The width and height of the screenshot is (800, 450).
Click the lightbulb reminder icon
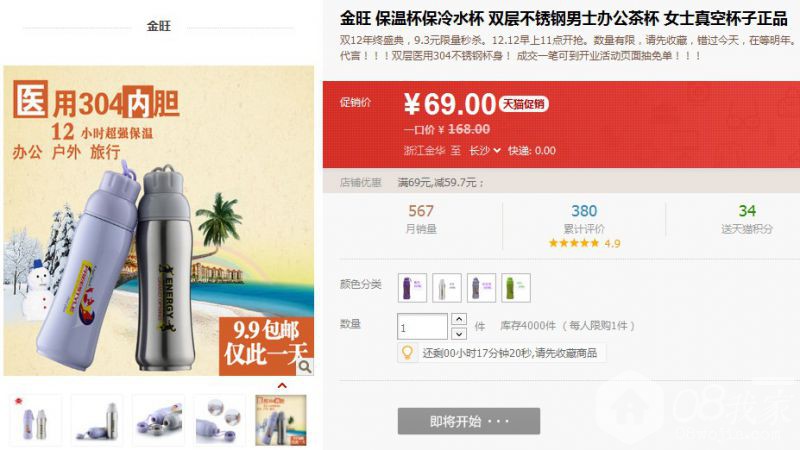407,353
